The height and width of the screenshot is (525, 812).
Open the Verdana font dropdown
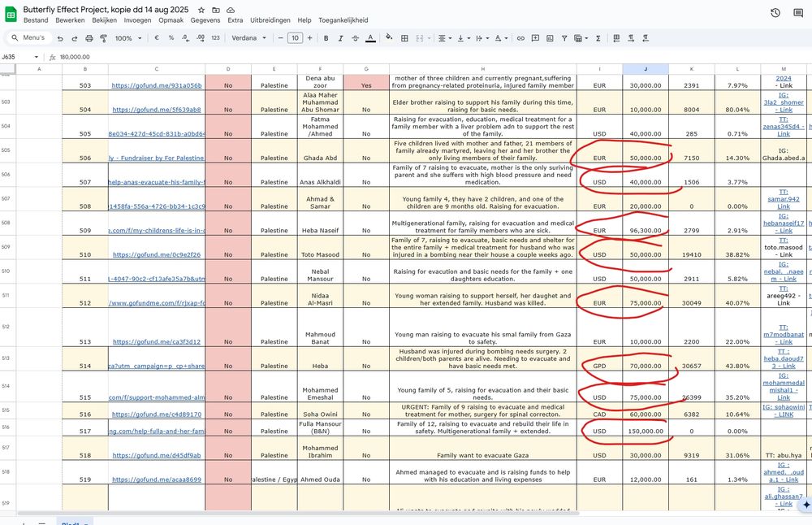click(248, 38)
